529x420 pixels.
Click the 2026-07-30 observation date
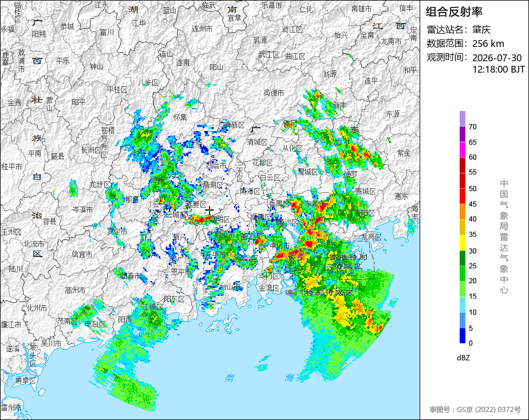[496, 58]
